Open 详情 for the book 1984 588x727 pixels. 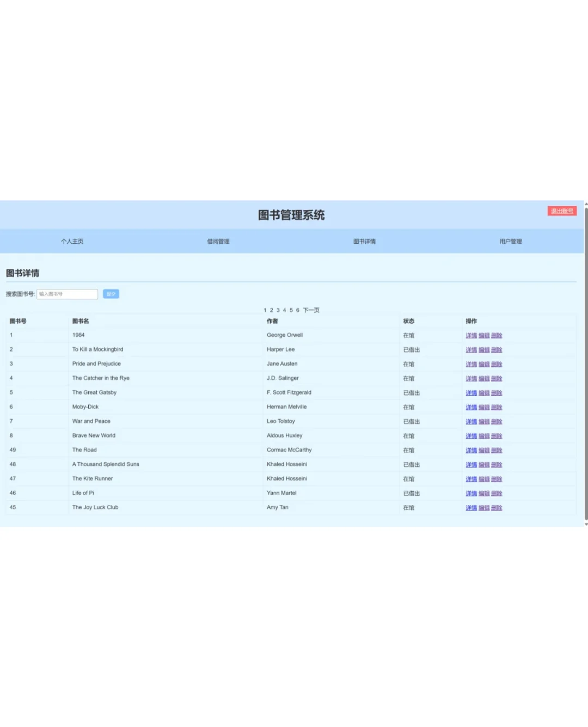[x=471, y=335]
